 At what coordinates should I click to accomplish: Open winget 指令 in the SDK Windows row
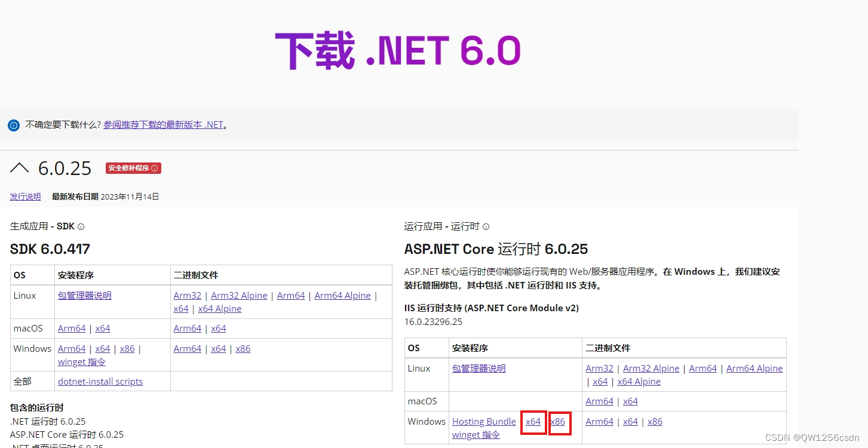[x=81, y=361]
